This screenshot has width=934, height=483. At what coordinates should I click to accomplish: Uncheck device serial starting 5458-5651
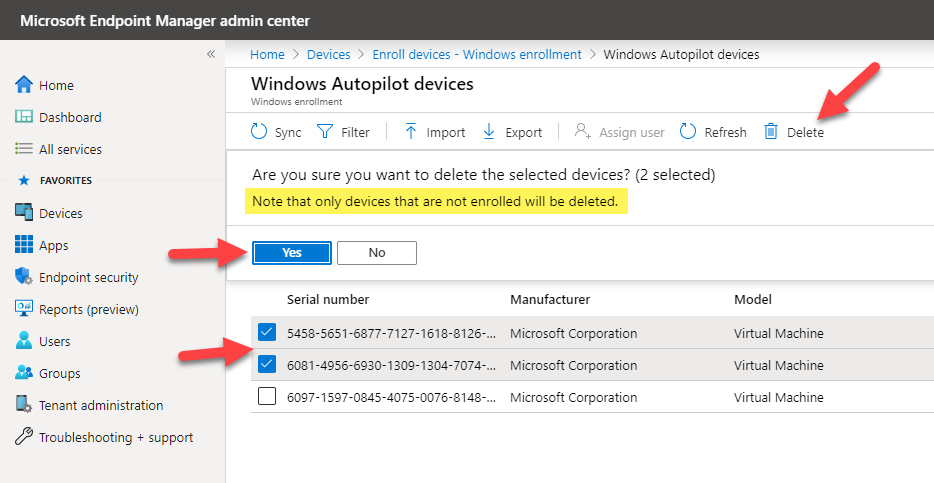pyautogui.click(x=266, y=332)
